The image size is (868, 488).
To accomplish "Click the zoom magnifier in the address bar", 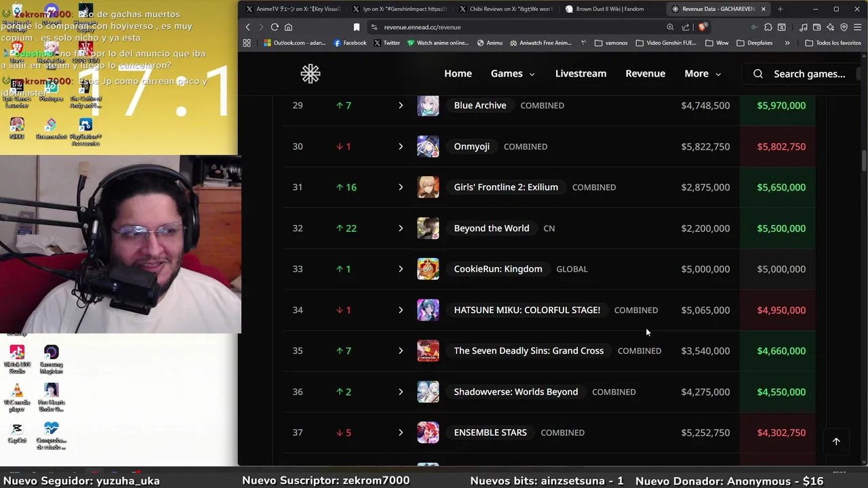I will (670, 27).
